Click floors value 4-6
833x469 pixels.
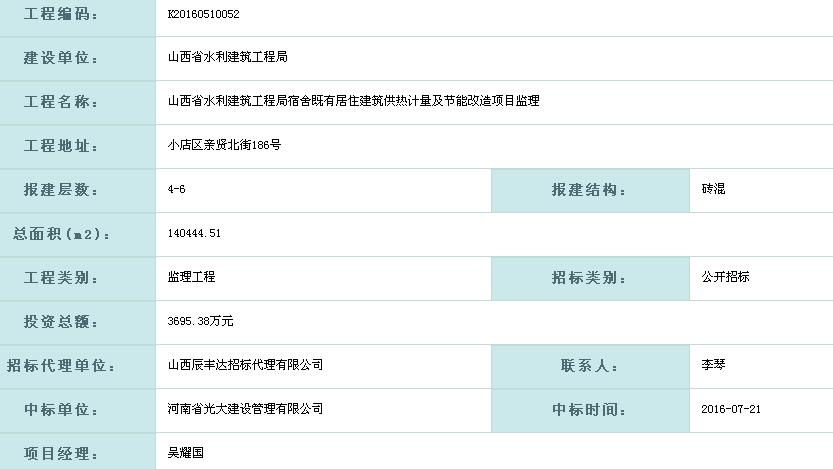pyautogui.click(x=176, y=189)
